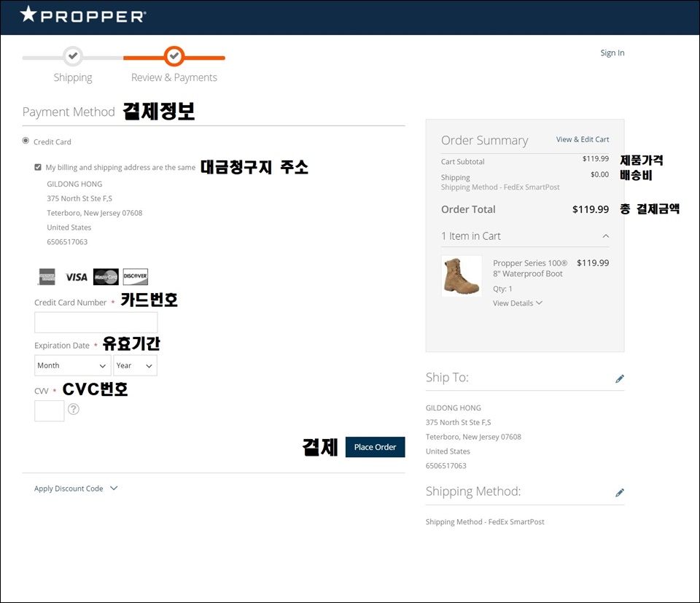Image resolution: width=700 pixels, height=603 pixels.
Task: Click the Shipping step checkmark circle
Action: [x=73, y=57]
